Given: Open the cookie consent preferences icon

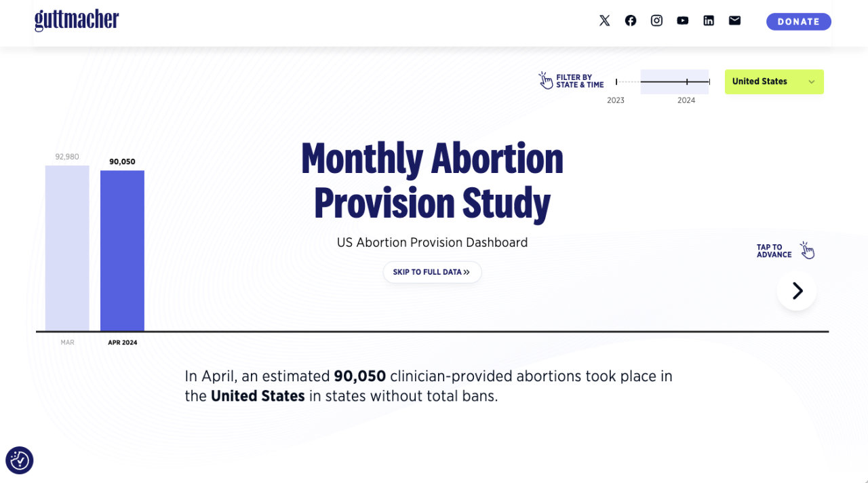Looking at the screenshot, I should coord(20,461).
